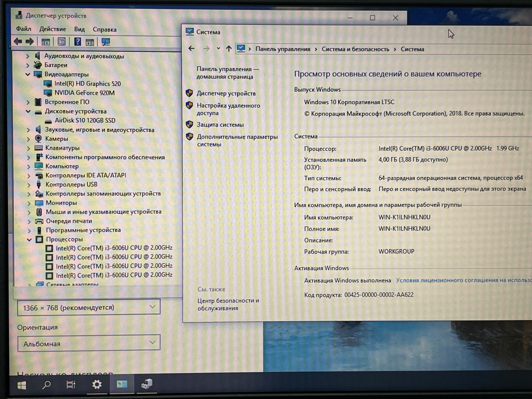Collapse the Дисковые устройства node
Screen dimensions: 532x399
coord(28,111)
